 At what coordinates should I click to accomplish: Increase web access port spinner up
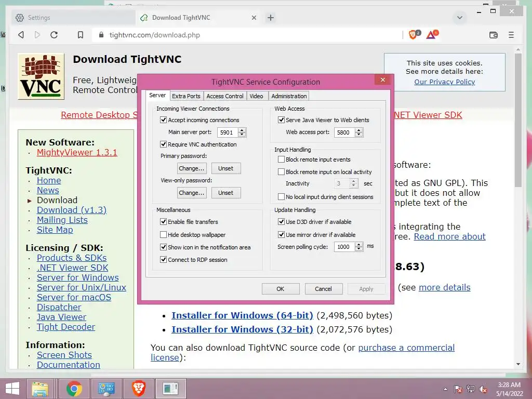[x=359, y=130]
